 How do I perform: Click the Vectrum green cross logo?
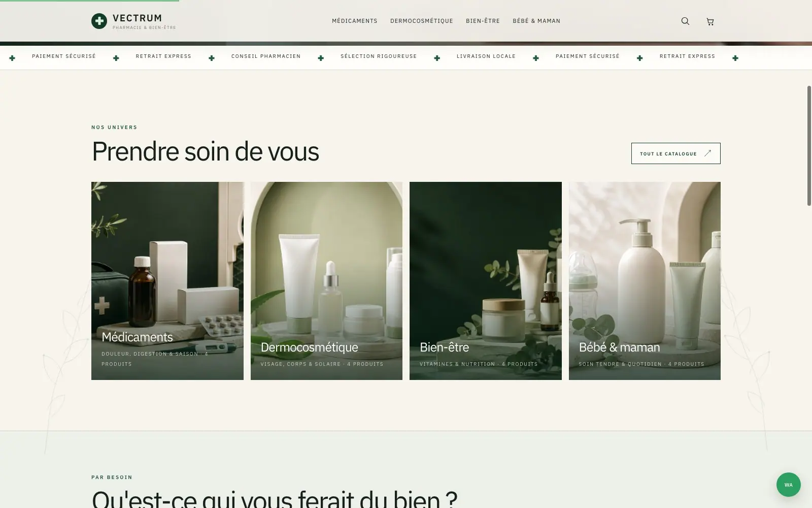(99, 21)
